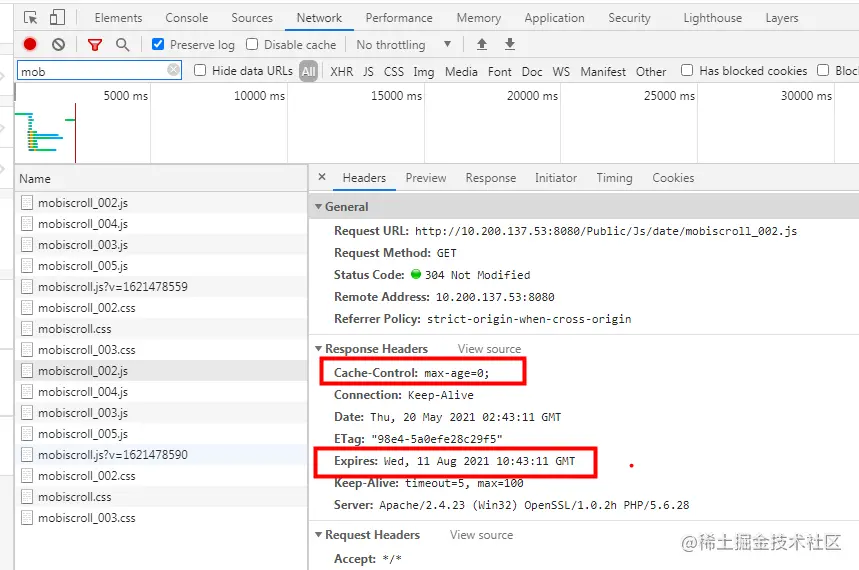Open the Memory tab
Image resolution: width=859 pixels, height=570 pixels.
point(479,18)
